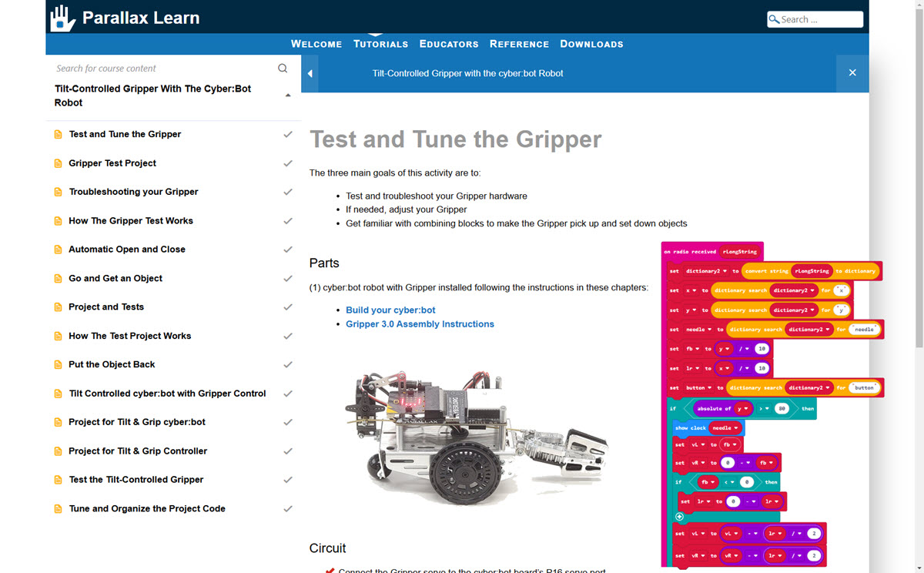Click document icon beside How The Gripper Test Works
This screenshot has width=924, height=573.
coord(58,221)
